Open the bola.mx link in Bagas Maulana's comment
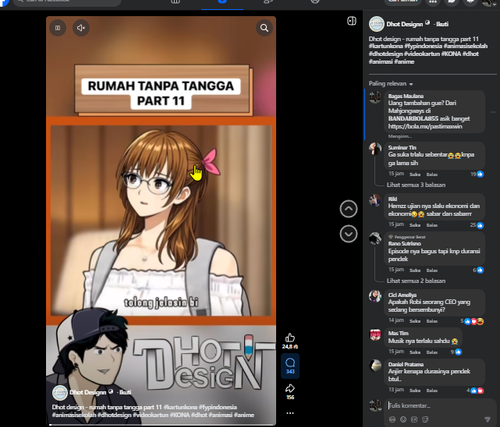500x427 pixels. point(425,126)
